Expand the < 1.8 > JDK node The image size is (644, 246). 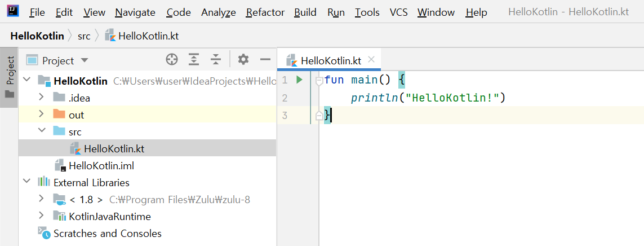41,200
